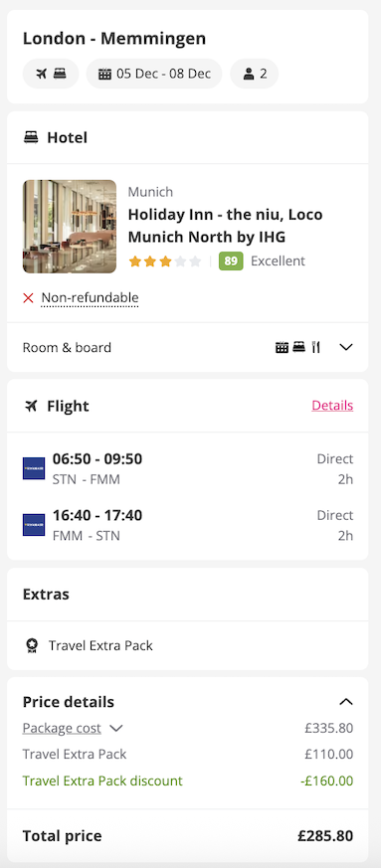Click the Package cost underlined label
The width and height of the screenshot is (381, 868).
coord(62,728)
